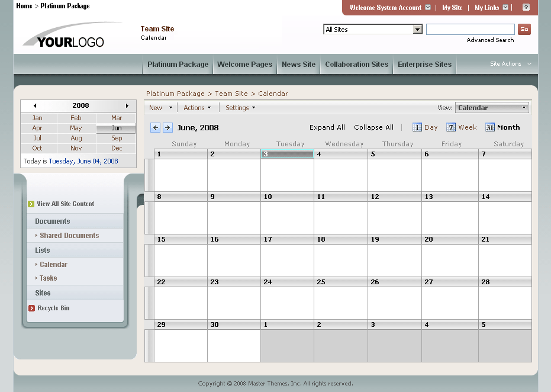Screen dimensions: 551x392
Task: Open the Actions menu
Action: (197, 108)
